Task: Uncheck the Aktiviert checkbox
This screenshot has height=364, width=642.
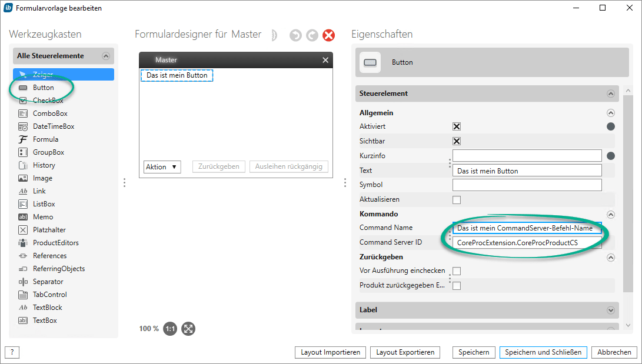Action: point(457,126)
